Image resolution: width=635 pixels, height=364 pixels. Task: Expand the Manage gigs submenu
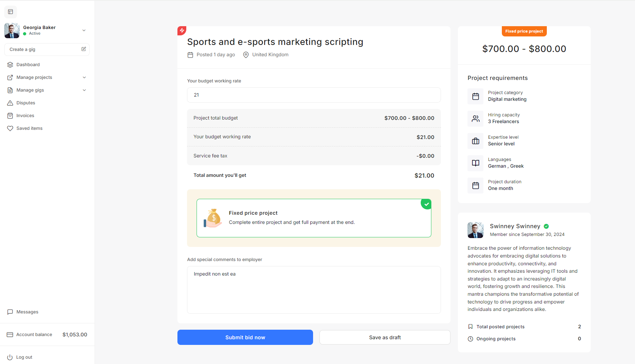84,90
